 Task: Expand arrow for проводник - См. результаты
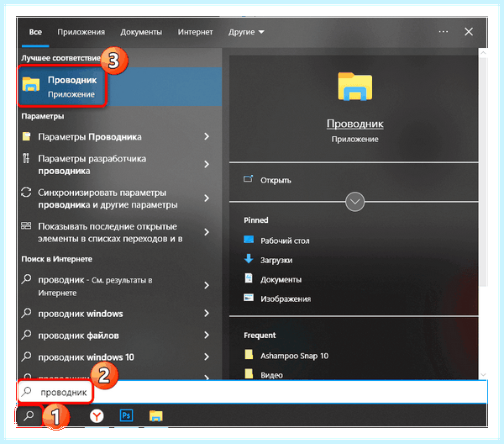point(207,286)
